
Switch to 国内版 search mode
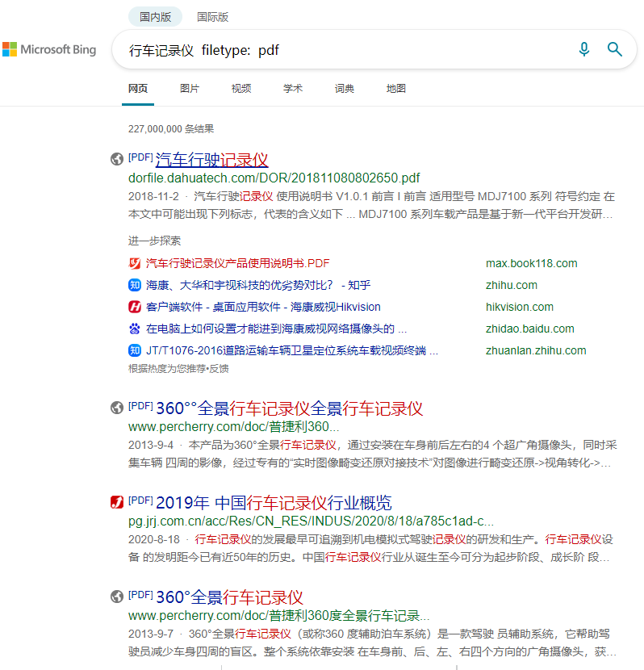(156, 17)
